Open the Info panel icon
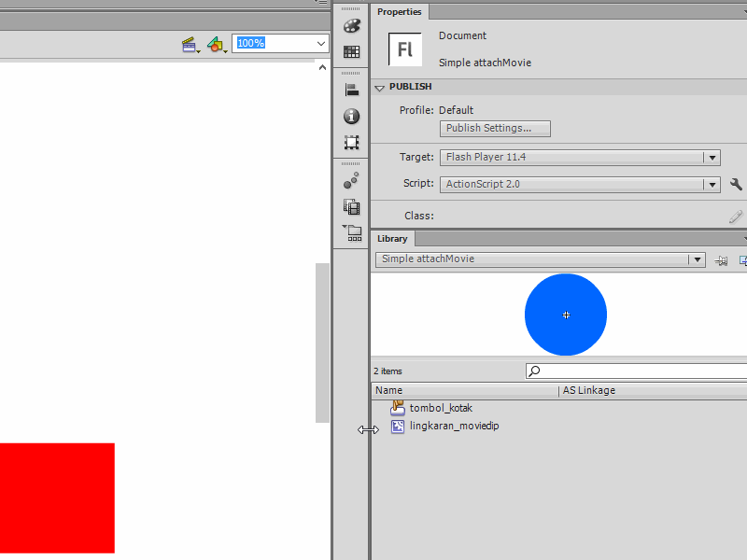 click(351, 117)
